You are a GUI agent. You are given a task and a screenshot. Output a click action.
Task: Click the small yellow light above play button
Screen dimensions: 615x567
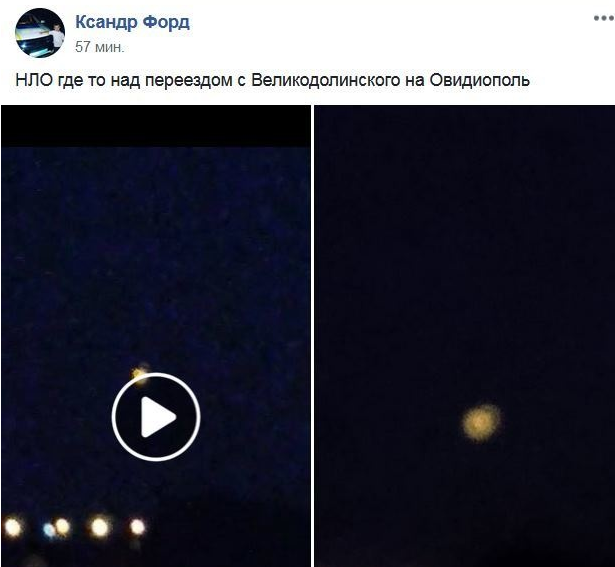pyautogui.click(x=140, y=373)
